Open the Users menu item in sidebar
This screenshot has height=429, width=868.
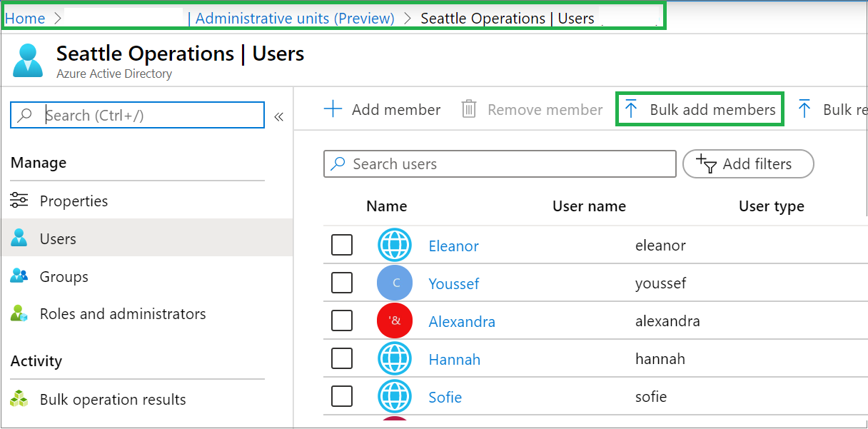click(x=58, y=238)
